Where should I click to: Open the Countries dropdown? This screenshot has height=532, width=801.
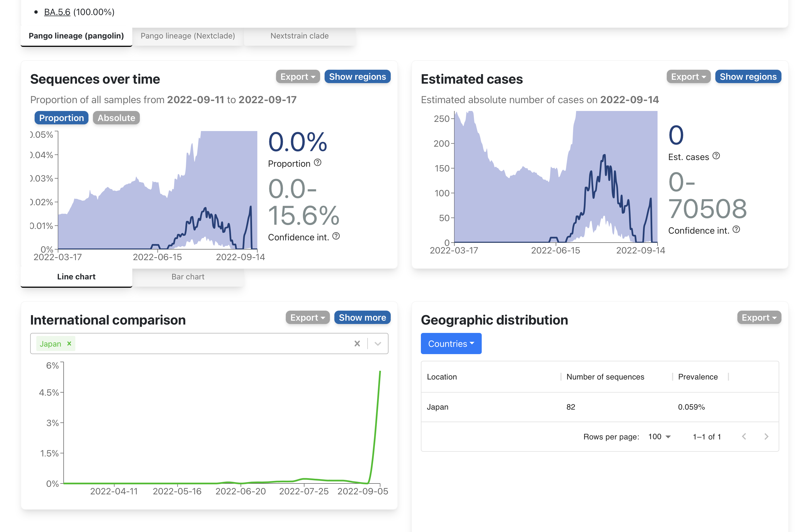[450, 343]
